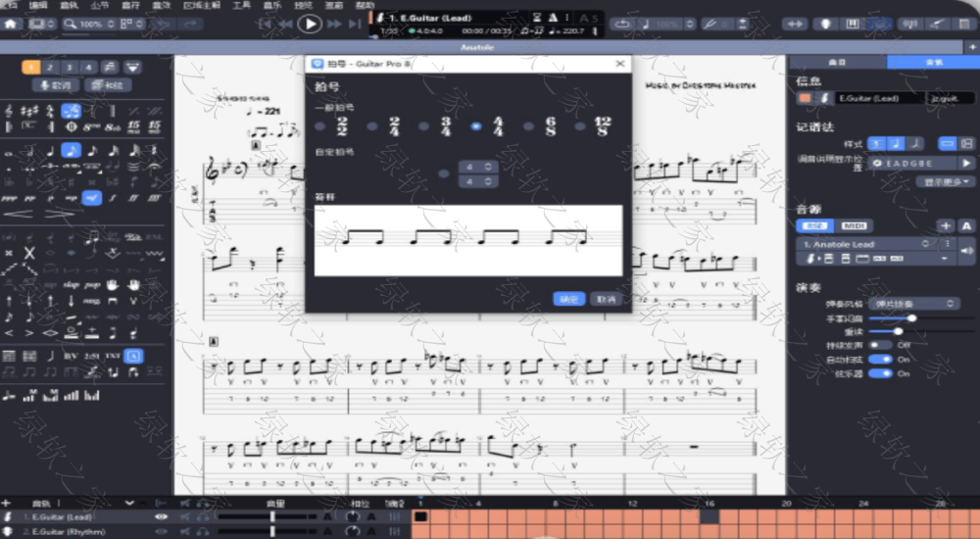The height and width of the screenshot is (539, 980).
Task: Click the tuning play arrow beside EADGBE
Action: click(966, 163)
